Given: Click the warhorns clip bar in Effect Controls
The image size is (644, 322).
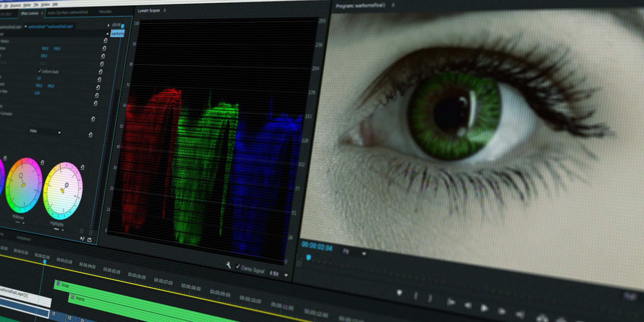Looking at the screenshot, I should coord(117,33).
